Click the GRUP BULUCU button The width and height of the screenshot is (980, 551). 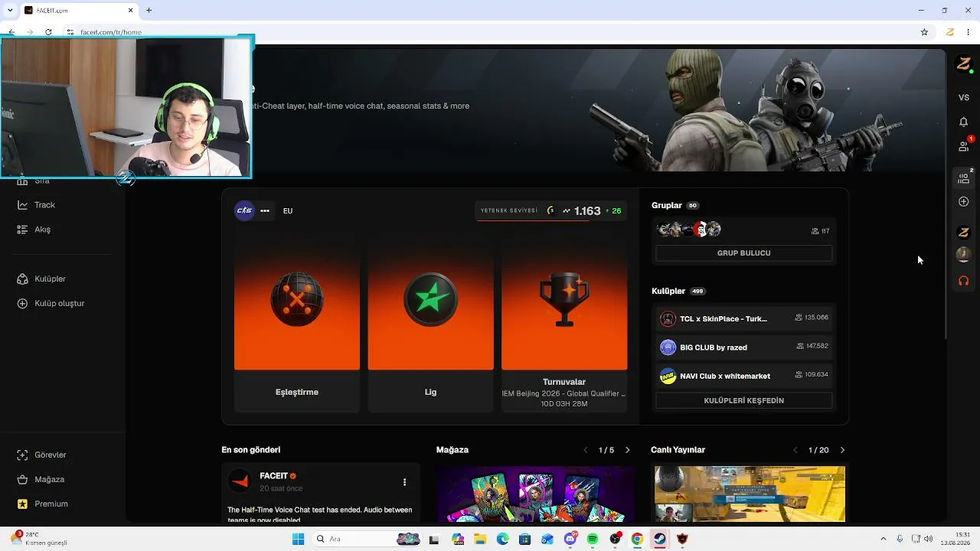[x=744, y=253]
